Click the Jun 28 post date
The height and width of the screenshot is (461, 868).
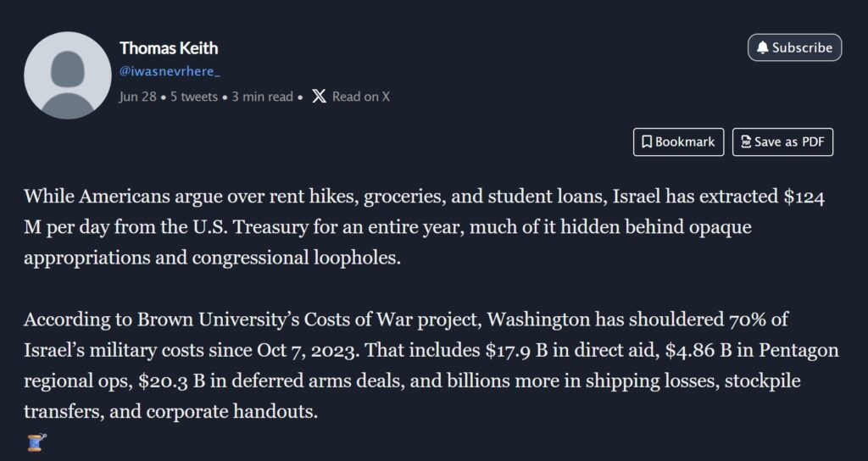137,96
